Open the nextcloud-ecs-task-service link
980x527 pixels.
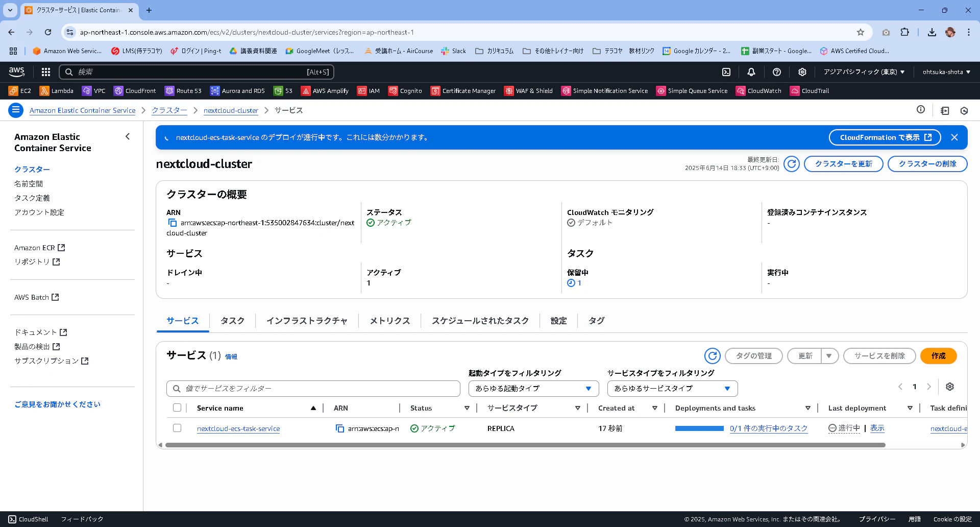point(238,428)
